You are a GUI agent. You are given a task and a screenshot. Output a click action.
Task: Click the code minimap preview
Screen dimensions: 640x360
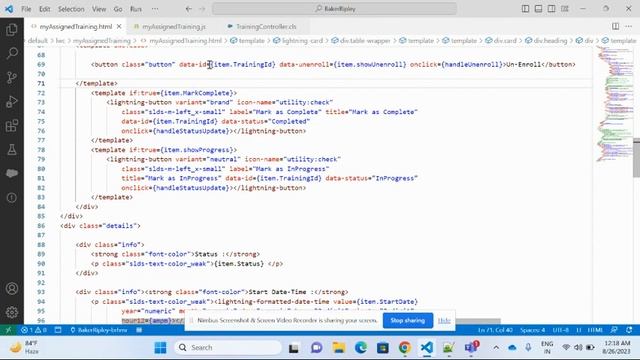pyautogui.click(x=615, y=104)
